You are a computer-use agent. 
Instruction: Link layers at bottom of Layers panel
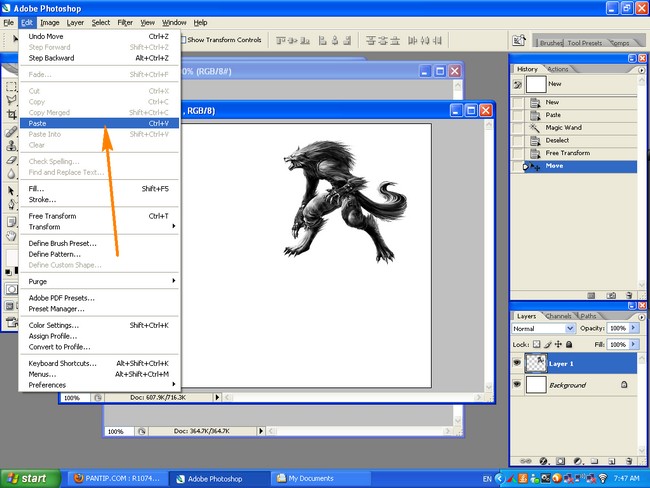pyautogui.click(x=526, y=461)
